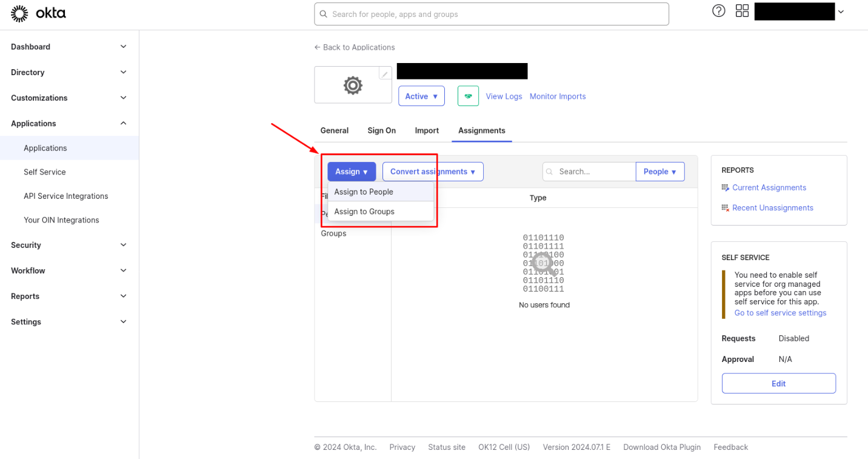Image resolution: width=868 pixels, height=459 pixels.
Task: Expand the Security sidebar section
Action: (x=69, y=245)
